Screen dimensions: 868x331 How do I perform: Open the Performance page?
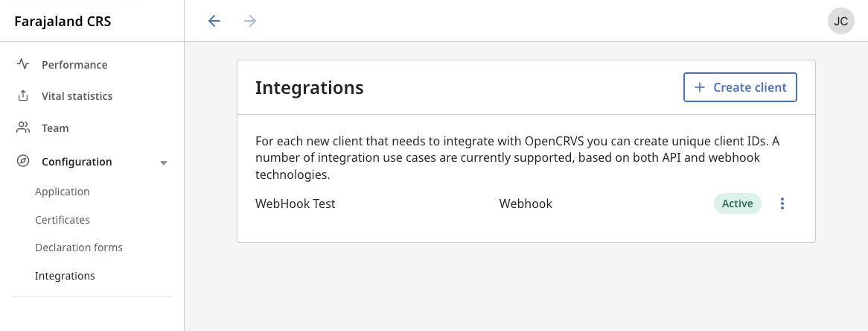tap(74, 65)
